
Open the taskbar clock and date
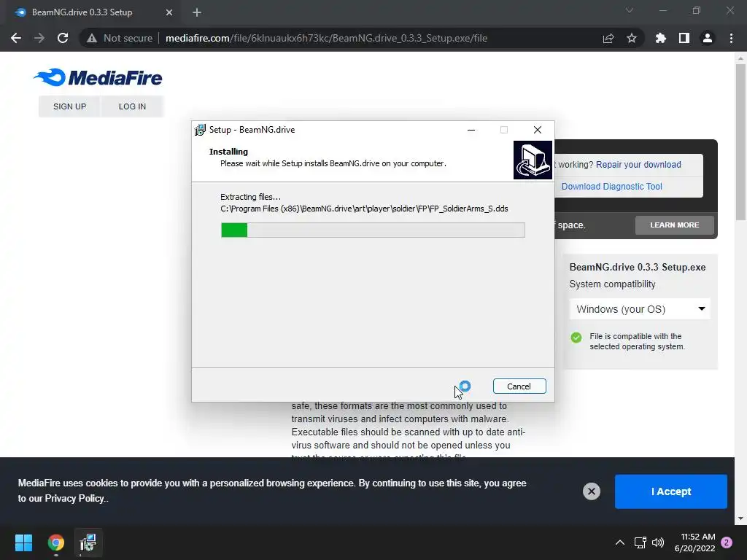click(694, 542)
